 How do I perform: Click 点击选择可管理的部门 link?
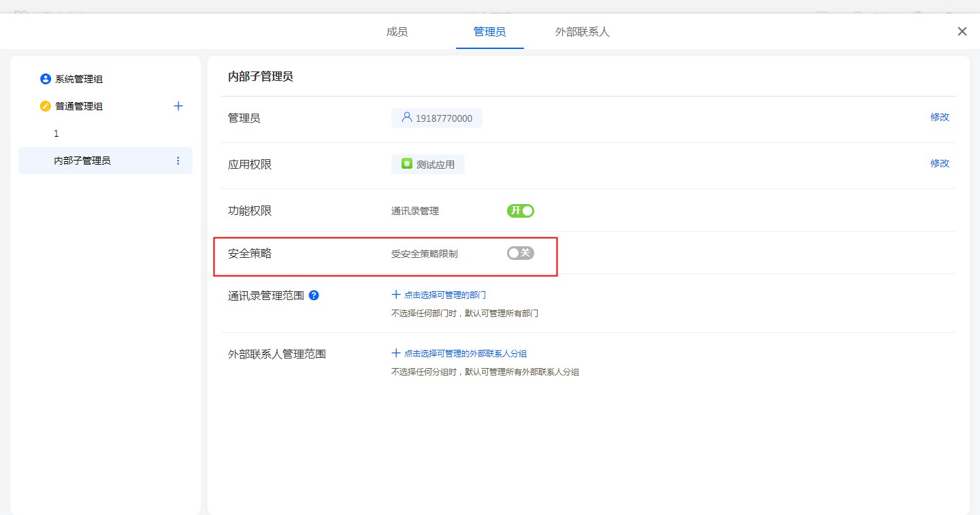coord(445,295)
